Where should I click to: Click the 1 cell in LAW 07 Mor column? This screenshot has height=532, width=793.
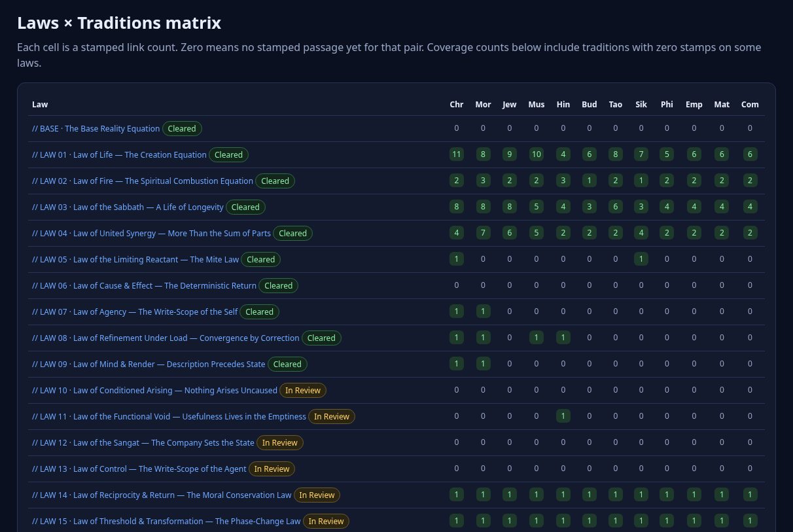[x=483, y=311]
